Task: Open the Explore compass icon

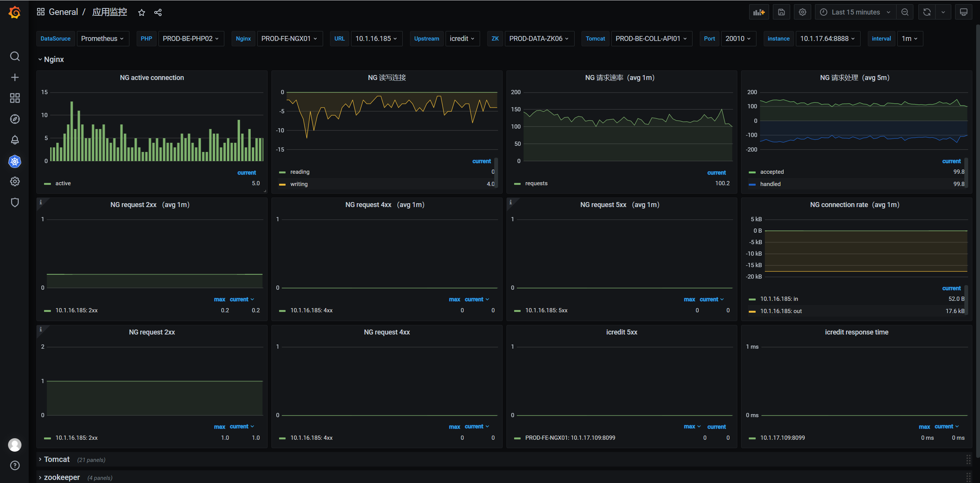Action: point(15,119)
